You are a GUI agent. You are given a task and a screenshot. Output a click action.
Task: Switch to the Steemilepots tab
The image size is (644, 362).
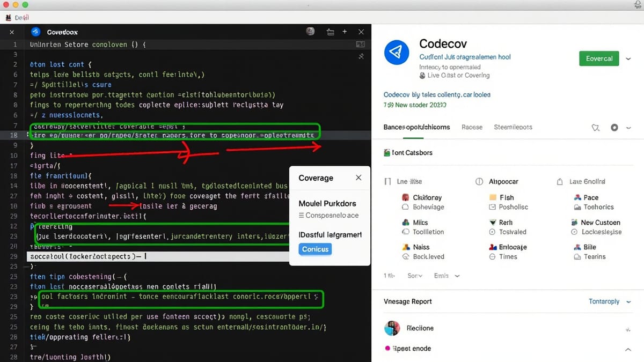[513, 127]
